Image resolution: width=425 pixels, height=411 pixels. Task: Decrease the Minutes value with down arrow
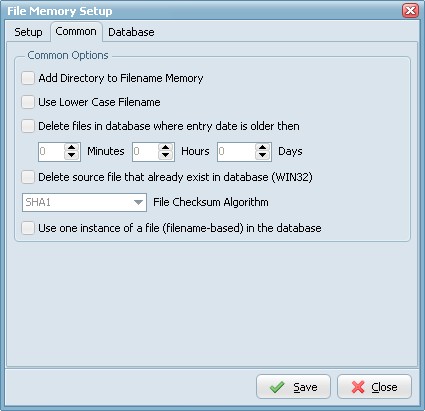click(x=72, y=156)
